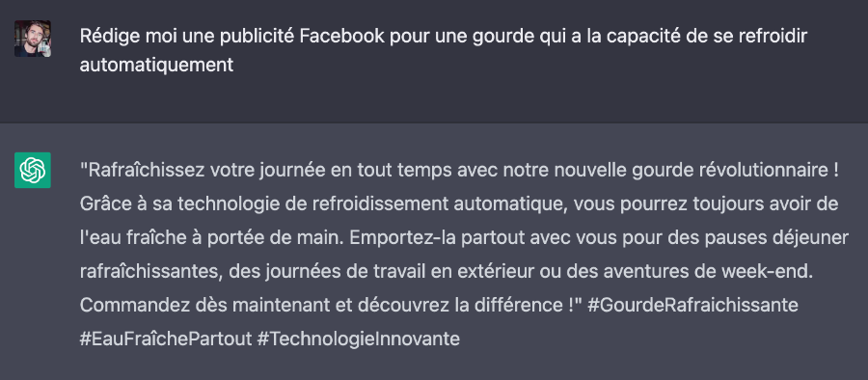Click the hashtag #GourdeRafraichissante

[692, 305]
